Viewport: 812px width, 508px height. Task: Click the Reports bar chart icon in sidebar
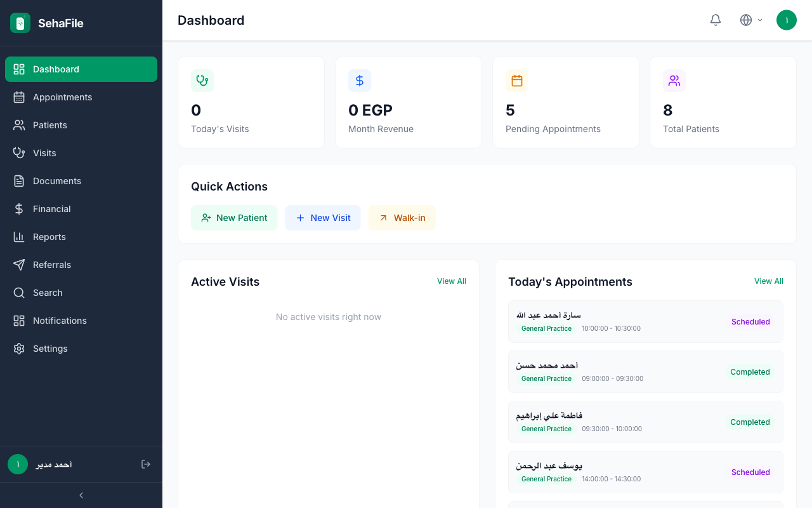[x=19, y=237]
